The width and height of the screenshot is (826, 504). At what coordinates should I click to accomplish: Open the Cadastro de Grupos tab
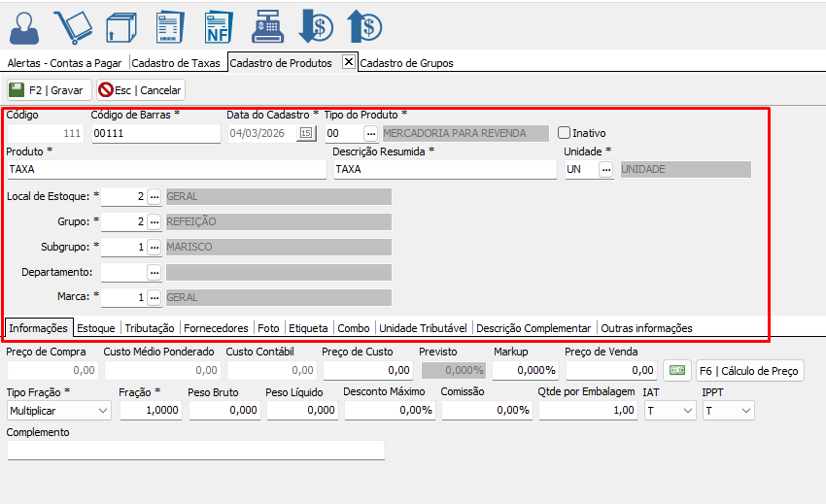click(406, 63)
